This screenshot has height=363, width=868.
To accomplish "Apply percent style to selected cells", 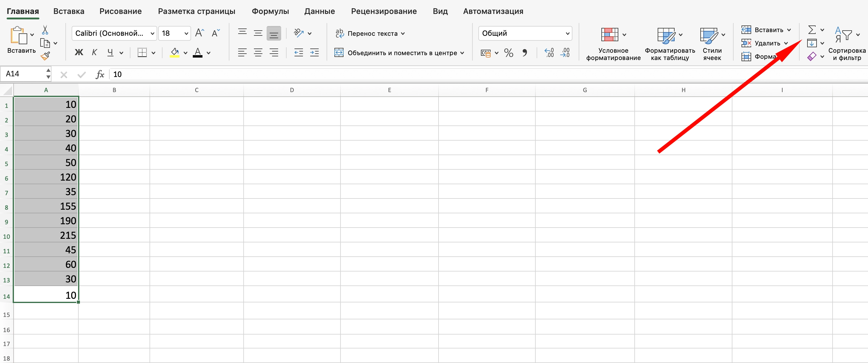I will point(508,53).
